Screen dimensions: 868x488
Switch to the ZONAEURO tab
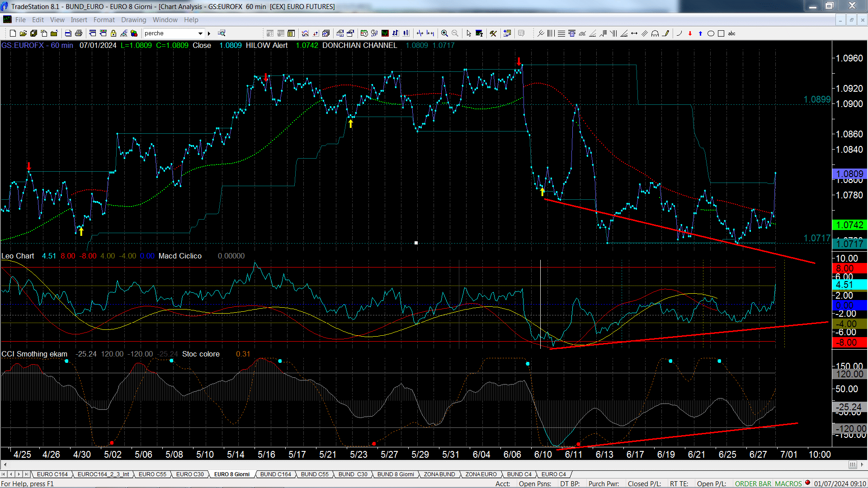481,474
